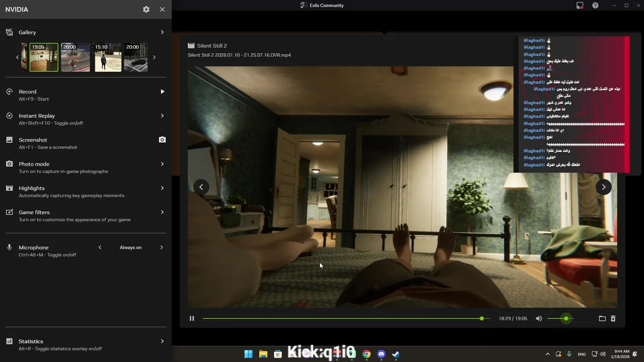Show hidden system tray icons

[x=547, y=354]
